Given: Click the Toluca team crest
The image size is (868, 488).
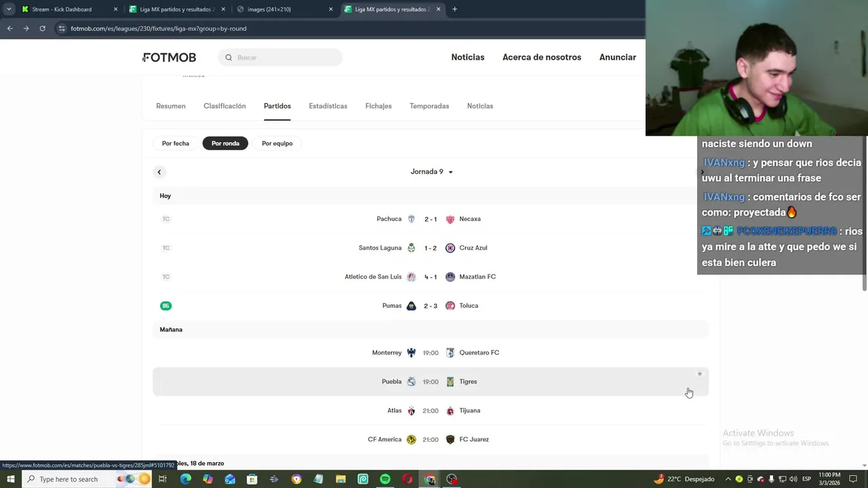Looking at the screenshot, I should 450,306.
